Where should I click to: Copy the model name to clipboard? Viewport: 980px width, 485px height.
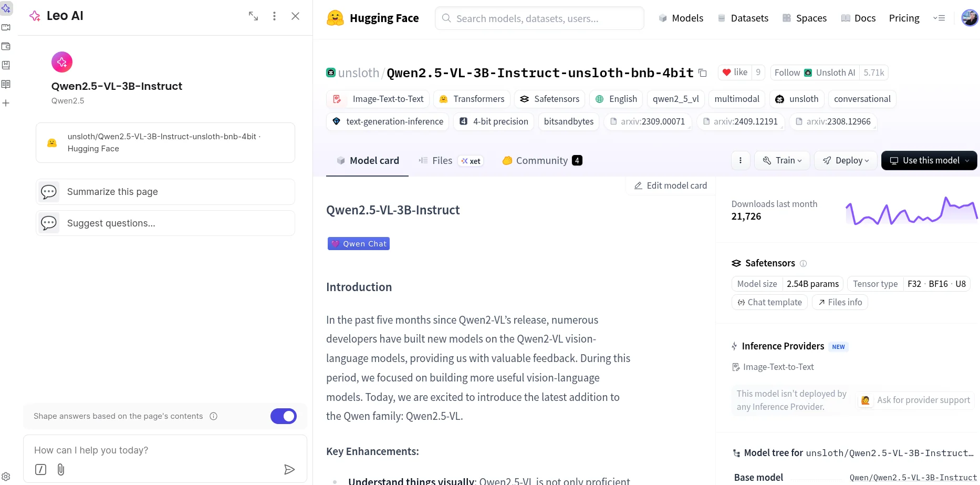(x=703, y=73)
